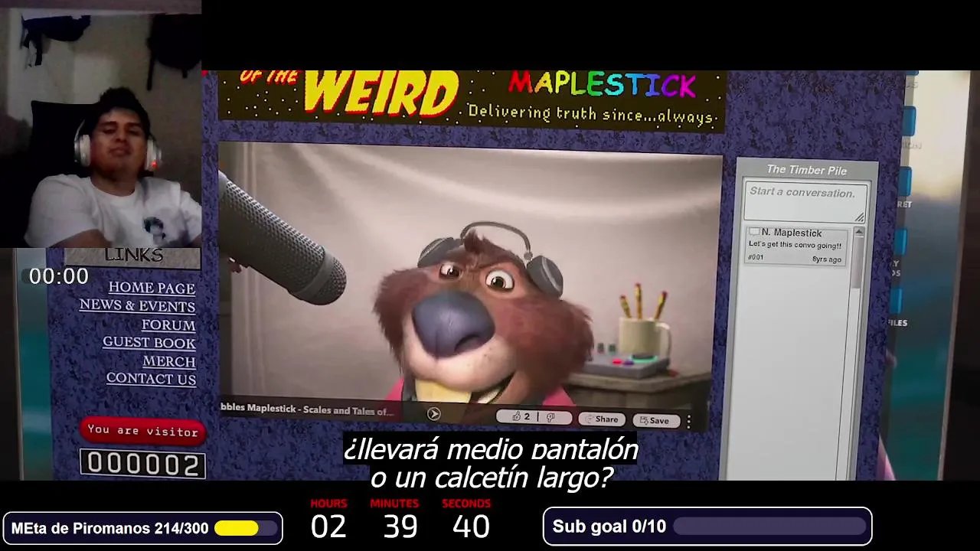The image size is (980, 551).
Task: Open the three-dot more options menu
Action: click(x=689, y=422)
